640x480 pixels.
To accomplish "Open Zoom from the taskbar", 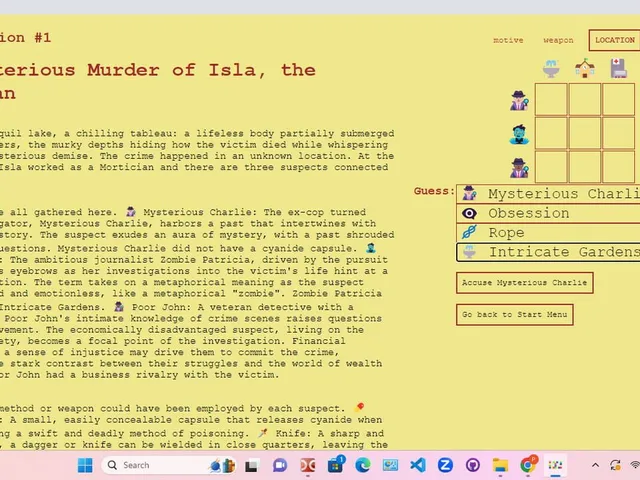I will [445, 465].
